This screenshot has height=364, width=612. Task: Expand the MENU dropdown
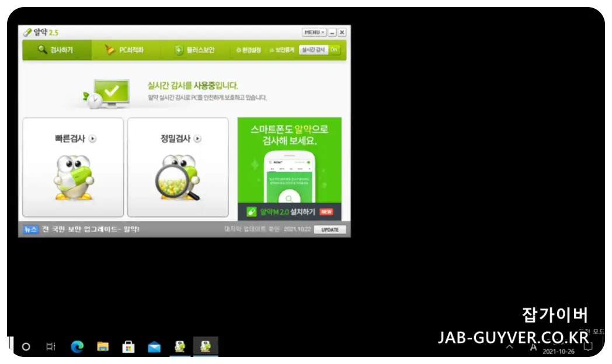pos(314,32)
